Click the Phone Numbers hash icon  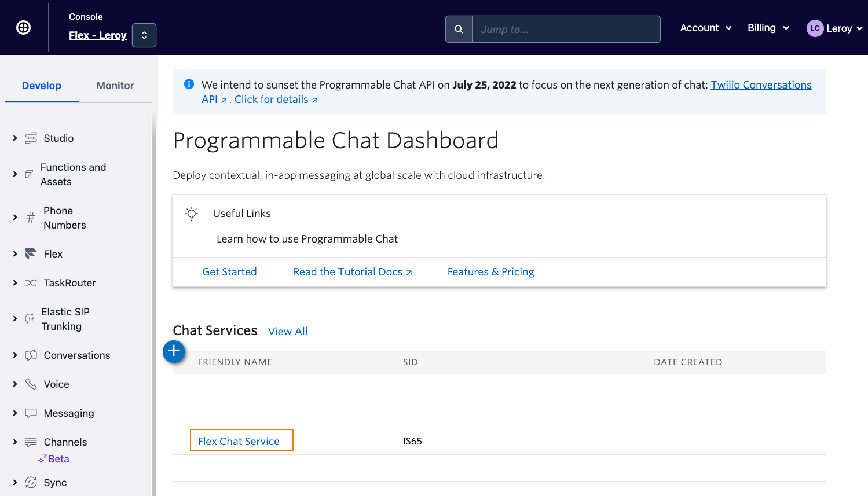coord(31,218)
